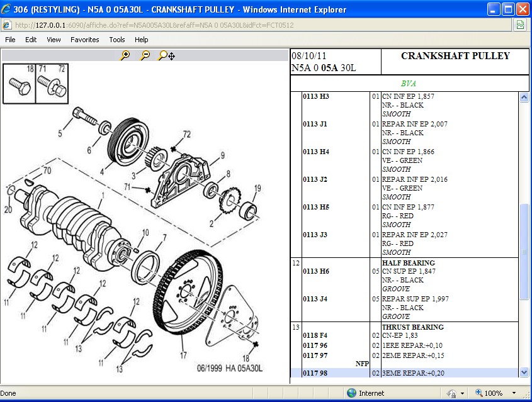Click description REPAR INF EP 2,016
The image size is (532, 402).
(415, 179)
